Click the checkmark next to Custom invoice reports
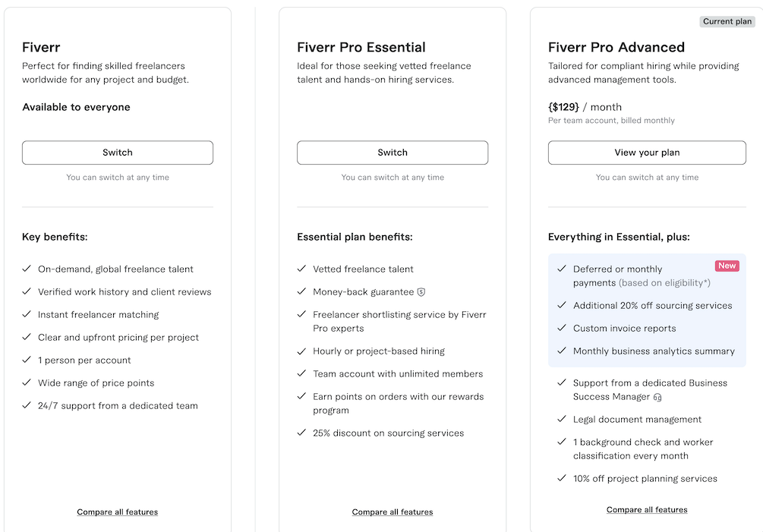Viewport: 763px width, 532px height. click(562, 328)
